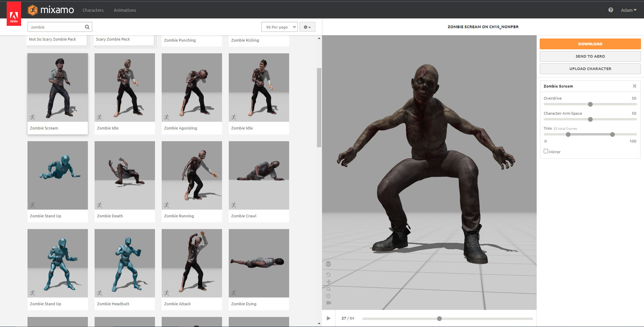644x327 pixels.
Task: Click the skull icon in the viewer sidebar
Action: coord(328,264)
